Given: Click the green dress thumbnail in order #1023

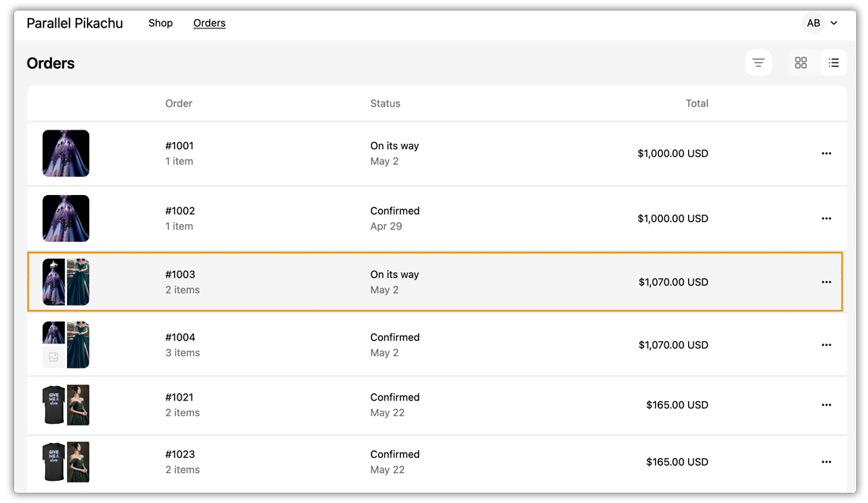Looking at the screenshot, I should click(78, 462).
